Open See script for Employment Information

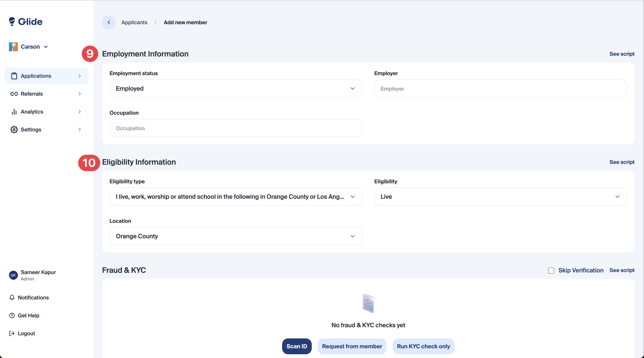click(622, 54)
